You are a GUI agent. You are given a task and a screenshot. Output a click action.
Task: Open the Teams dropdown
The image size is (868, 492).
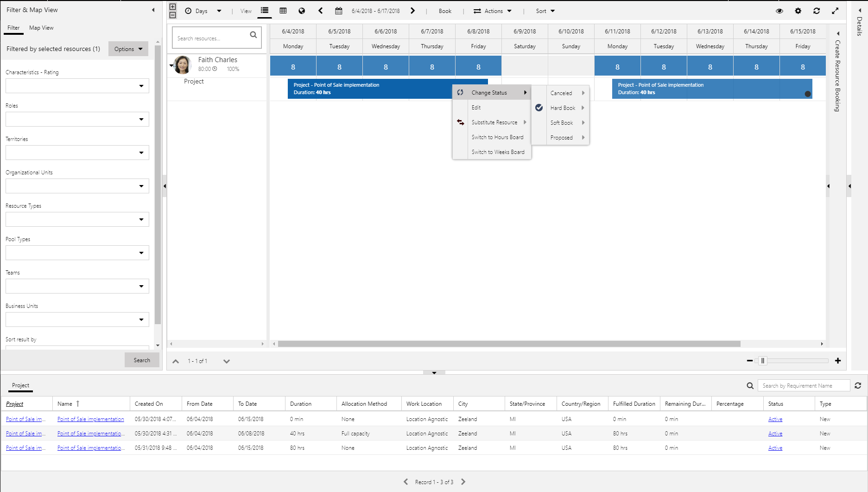click(x=77, y=286)
